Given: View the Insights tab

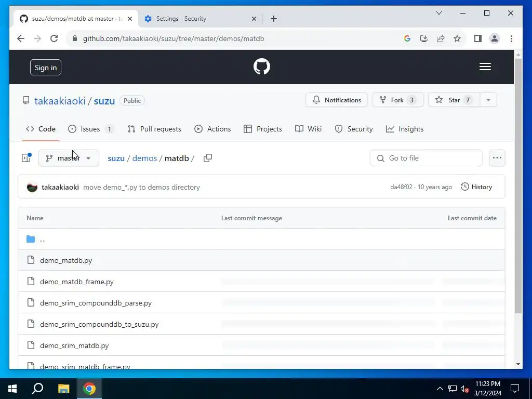Looking at the screenshot, I should tap(405, 129).
